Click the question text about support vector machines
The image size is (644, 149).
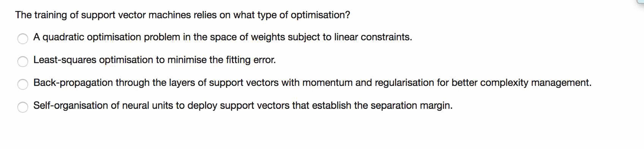click(x=183, y=15)
